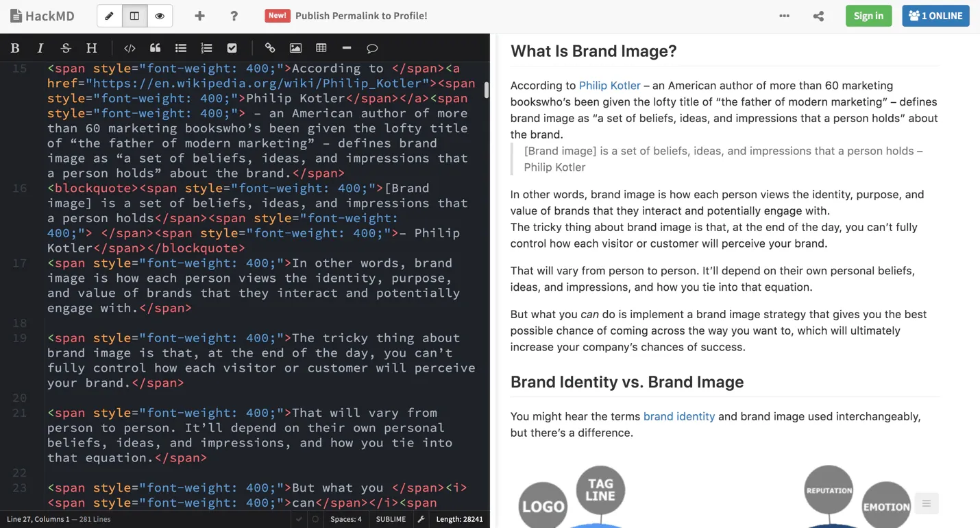Create a new note with the plus icon
Screen dimensions: 980x528
199,16
